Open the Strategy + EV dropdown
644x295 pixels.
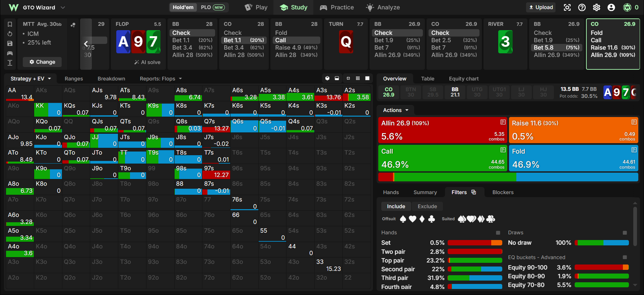(30, 79)
